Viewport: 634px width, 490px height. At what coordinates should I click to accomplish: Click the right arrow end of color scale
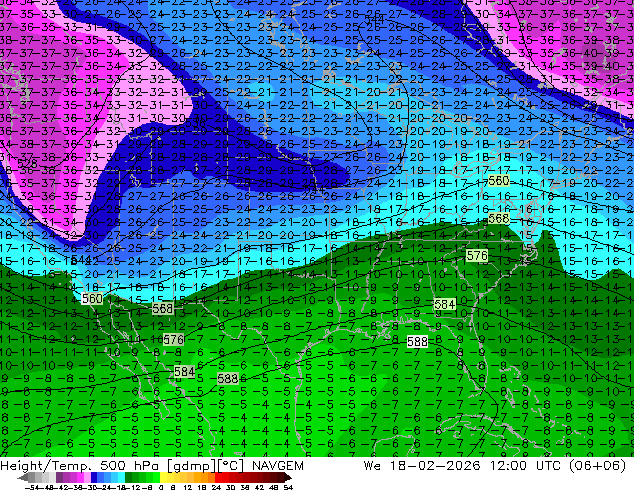point(287,477)
